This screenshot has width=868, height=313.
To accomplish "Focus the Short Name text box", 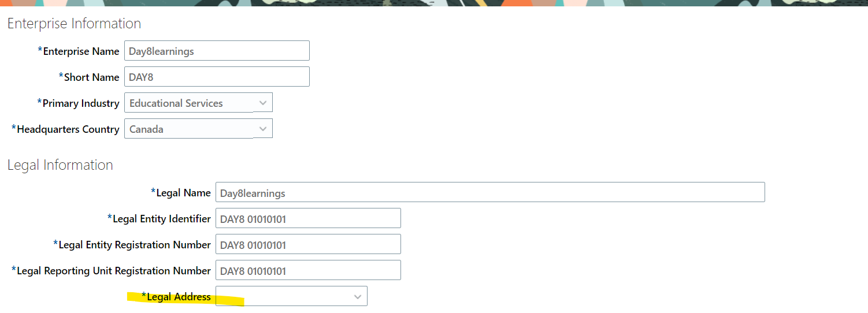I will point(217,77).
